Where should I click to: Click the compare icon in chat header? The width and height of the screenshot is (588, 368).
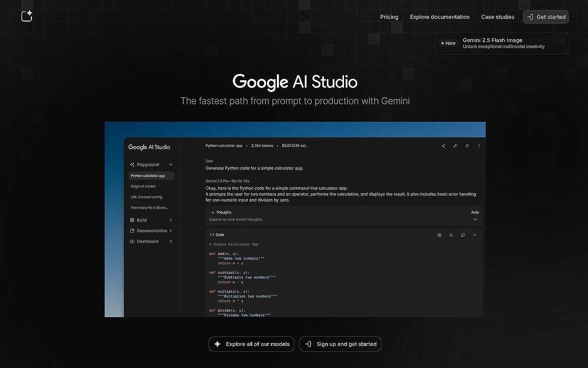click(455, 146)
